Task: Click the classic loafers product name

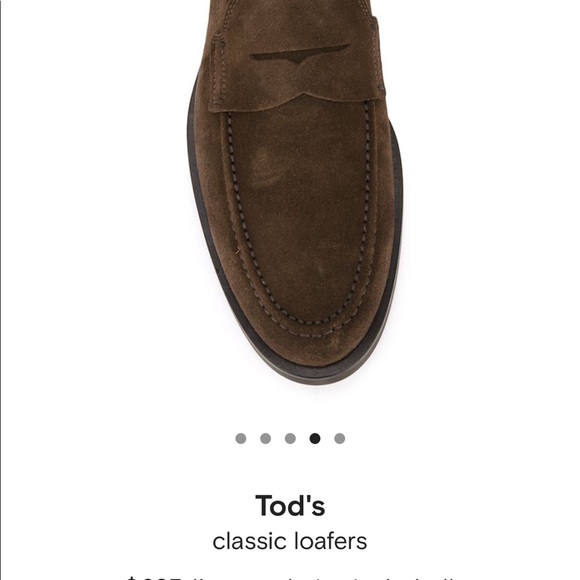Action: click(x=290, y=541)
